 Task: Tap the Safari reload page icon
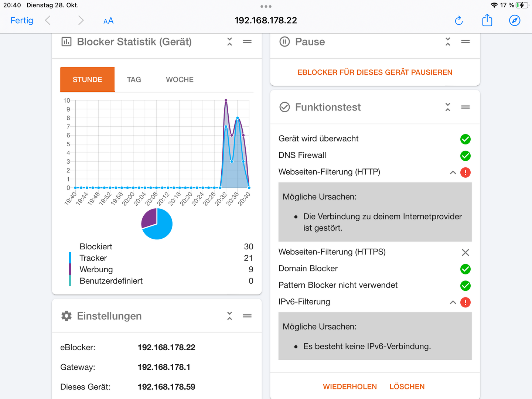pos(459,21)
